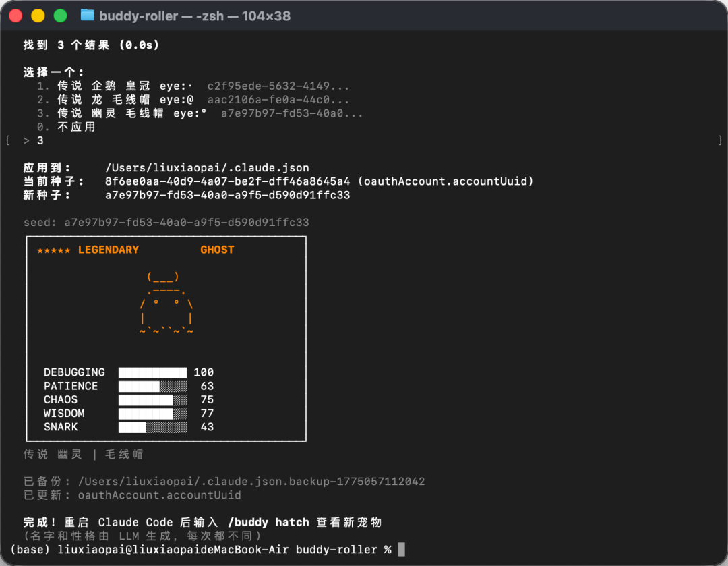The width and height of the screenshot is (728, 566).
Task: Click the PATIENCE progress bar
Action: coord(152,386)
